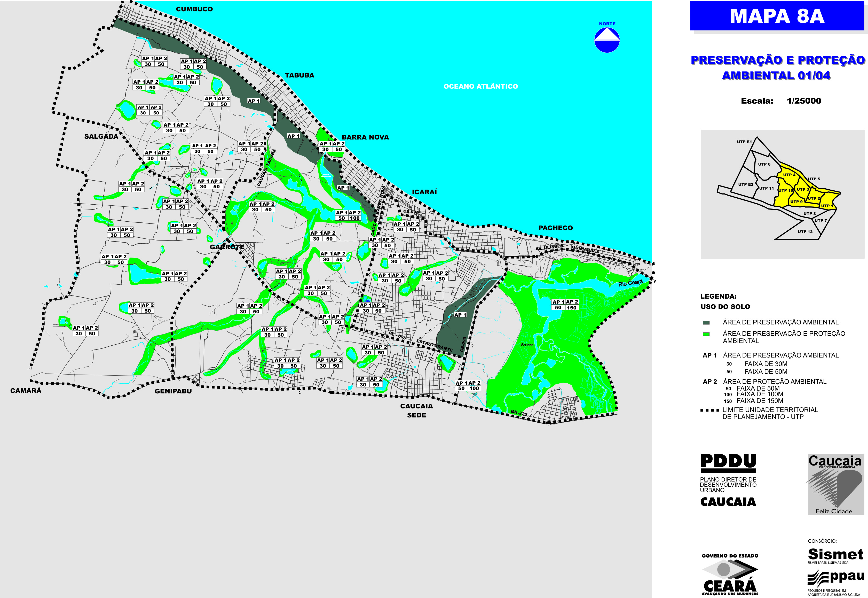
Task: Click the PDDU logo
Action: [728, 462]
